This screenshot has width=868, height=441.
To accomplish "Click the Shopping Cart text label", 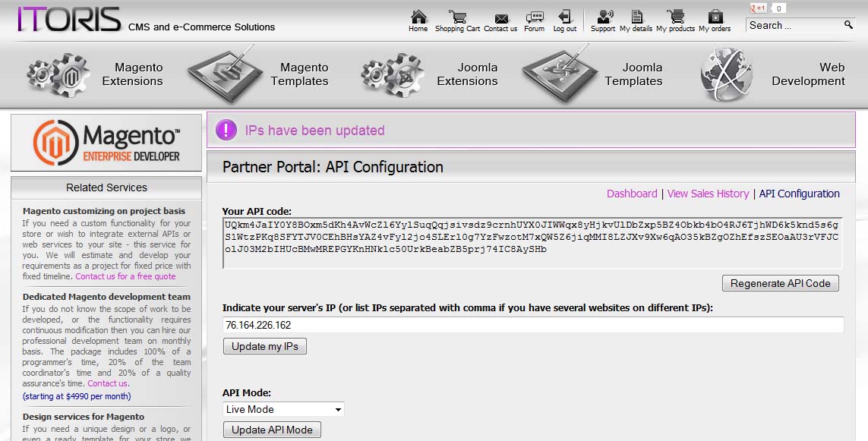I will click(x=457, y=29).
